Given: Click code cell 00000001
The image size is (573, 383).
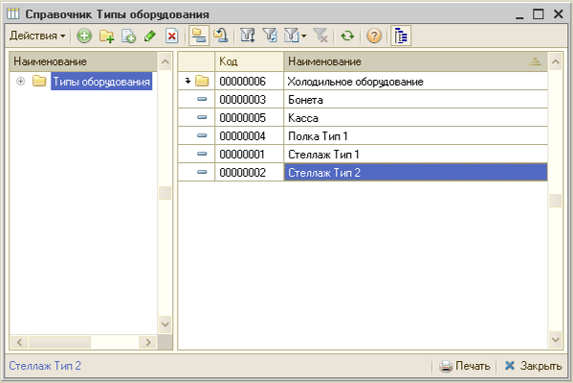Looking at the screenshot, I should 249,154.
